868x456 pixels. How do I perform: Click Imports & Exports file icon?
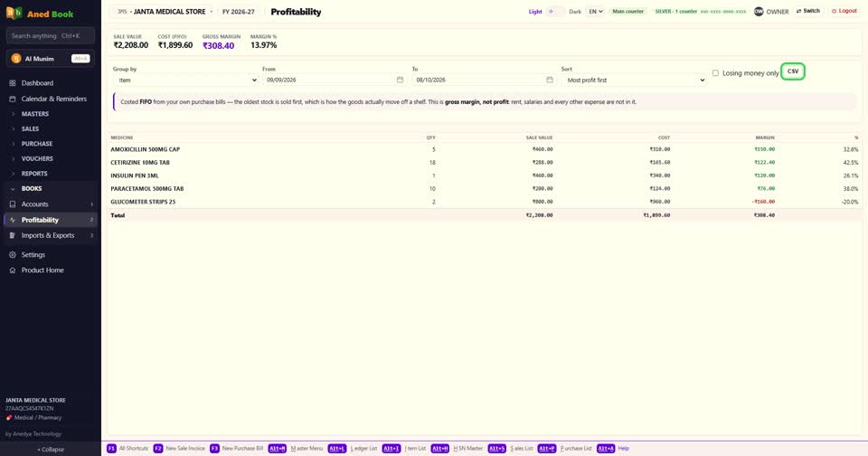[12, 235]
